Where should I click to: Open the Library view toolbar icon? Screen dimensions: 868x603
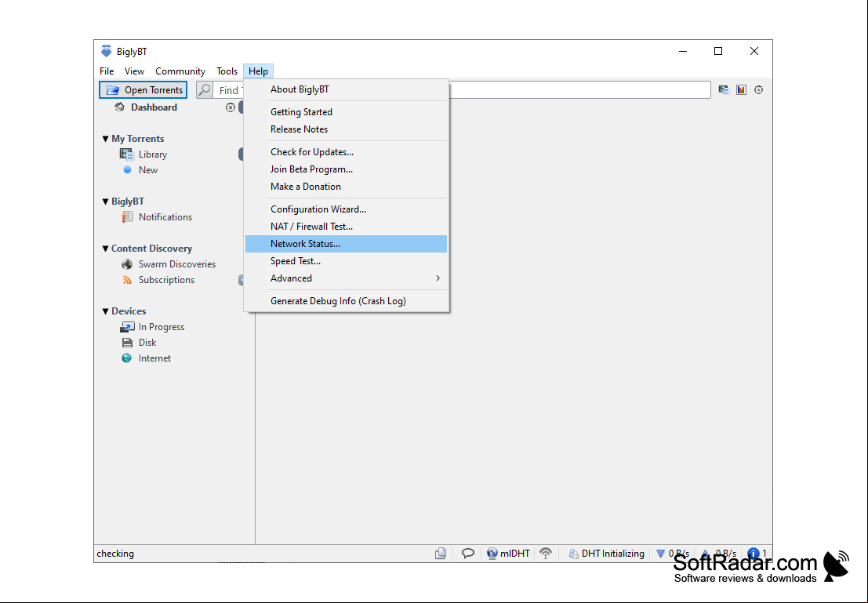(724, 89)
